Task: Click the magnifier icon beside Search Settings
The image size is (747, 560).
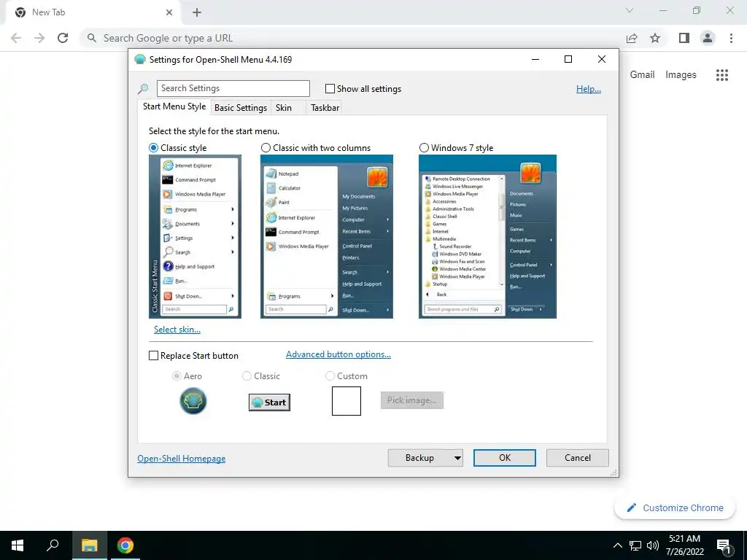Action: click(143, 88)
